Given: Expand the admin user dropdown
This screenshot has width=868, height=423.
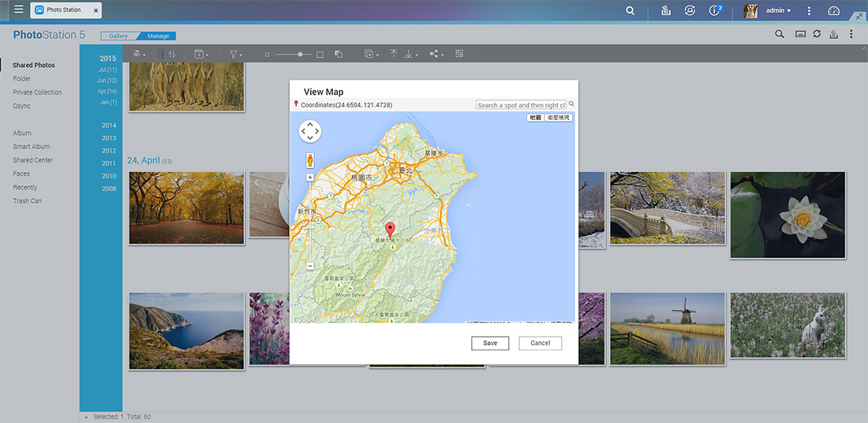Looking at the screenshot, I should point(778,10).
